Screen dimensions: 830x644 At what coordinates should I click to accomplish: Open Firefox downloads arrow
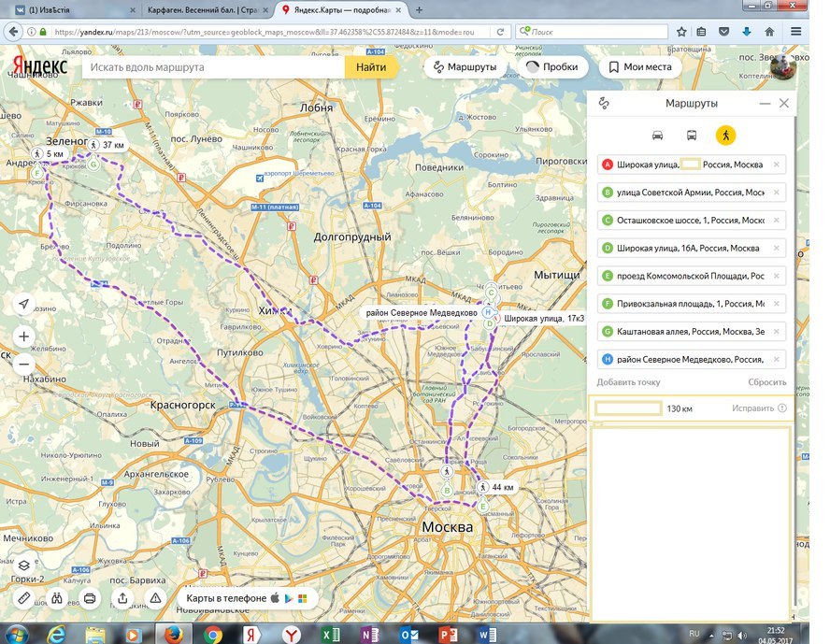point(747,32)
